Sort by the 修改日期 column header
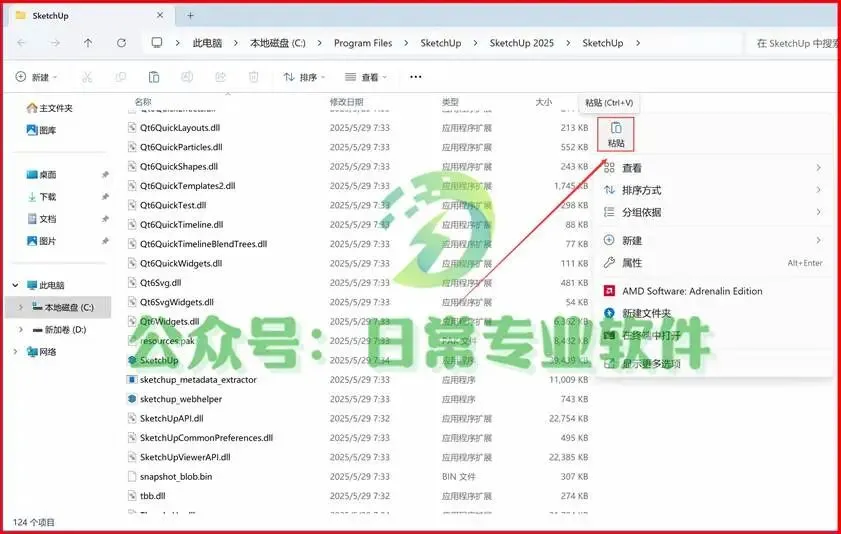Image resolution: width=841 pixels, height=534 pixels. (346, 101)
